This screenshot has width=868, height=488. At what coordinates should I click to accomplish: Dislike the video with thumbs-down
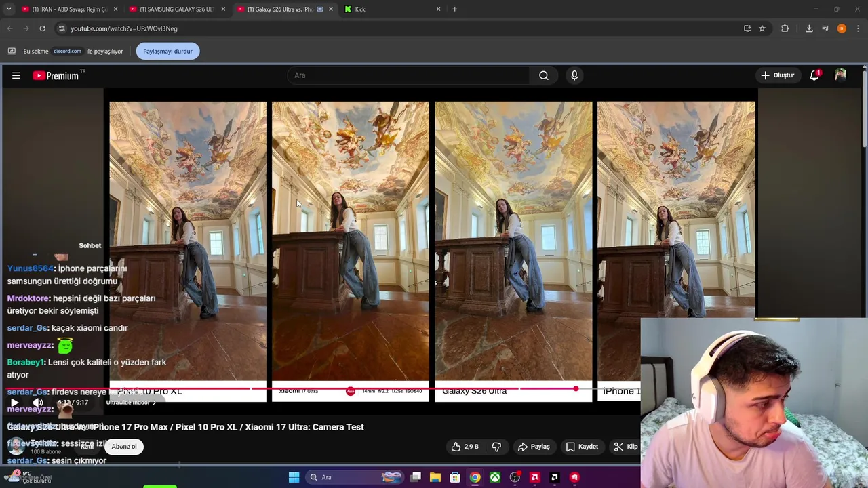pos(496,447)
